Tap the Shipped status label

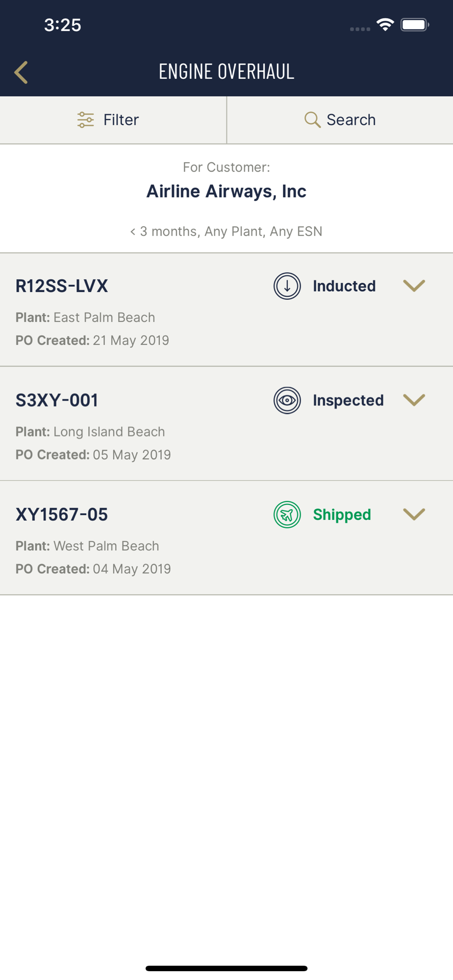tap(342, 514)
